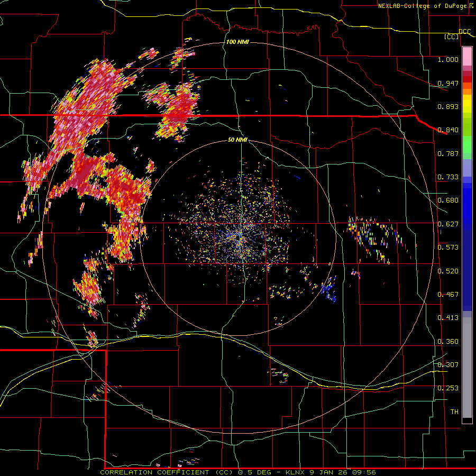476x476 pixels.
Task: Click the 100 NMI range ring label
Action: pos(237,42)
